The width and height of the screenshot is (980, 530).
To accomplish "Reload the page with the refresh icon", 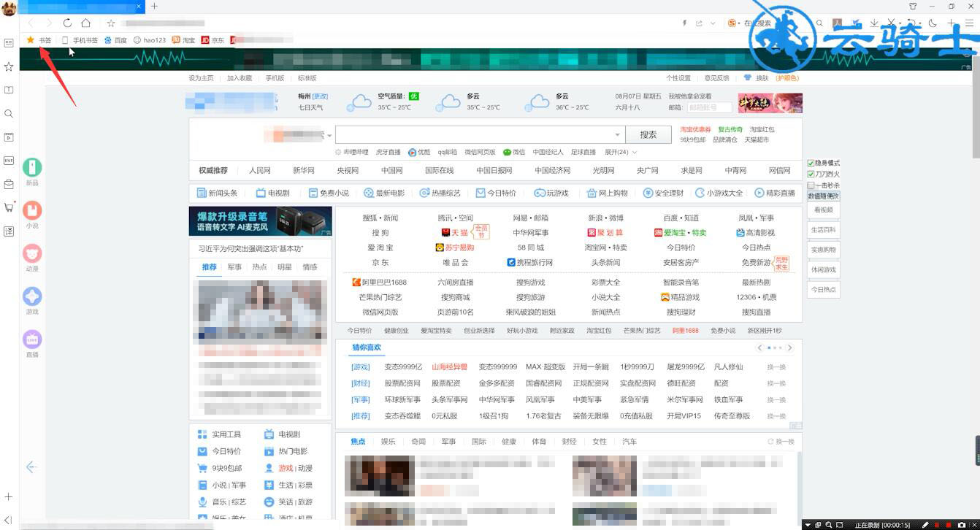I will pos(67,23).
